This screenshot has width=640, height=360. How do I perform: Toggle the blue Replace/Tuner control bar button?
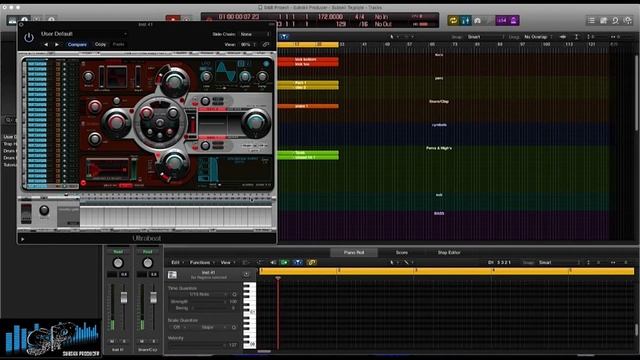(x=465, y=20)
